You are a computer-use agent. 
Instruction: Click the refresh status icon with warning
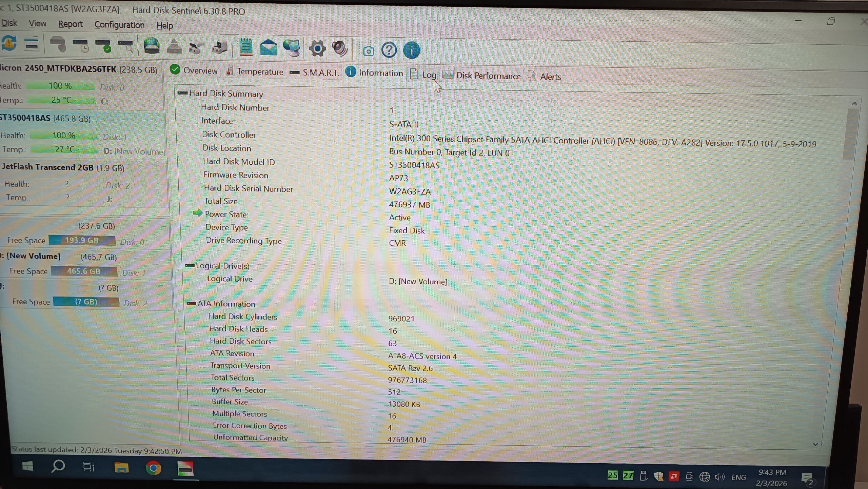(x=9, y=44)
